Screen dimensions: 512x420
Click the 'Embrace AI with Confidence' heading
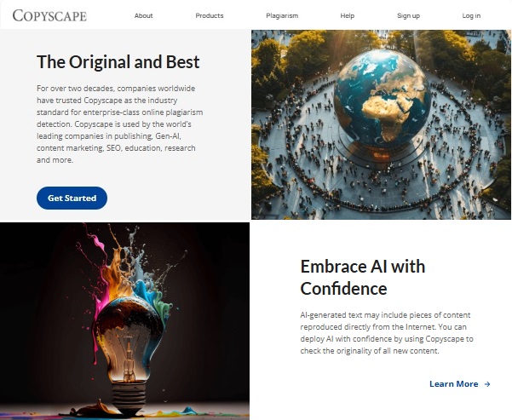[362, 277]
